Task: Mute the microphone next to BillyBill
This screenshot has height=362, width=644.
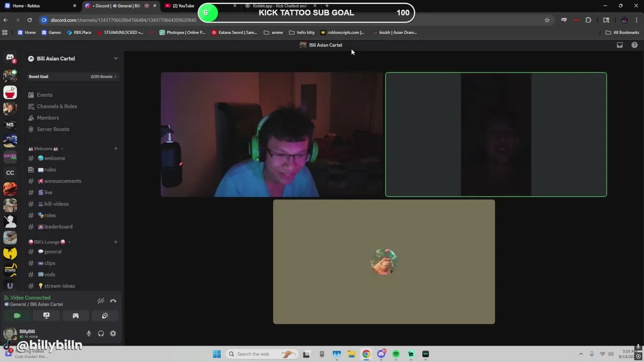Action: (x=89, y=333)
